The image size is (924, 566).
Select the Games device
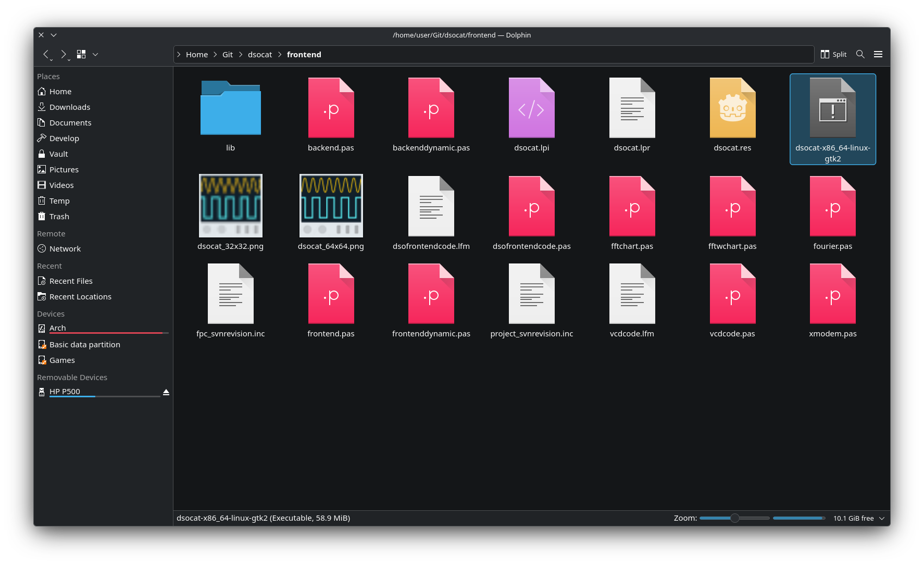point(103,360)
